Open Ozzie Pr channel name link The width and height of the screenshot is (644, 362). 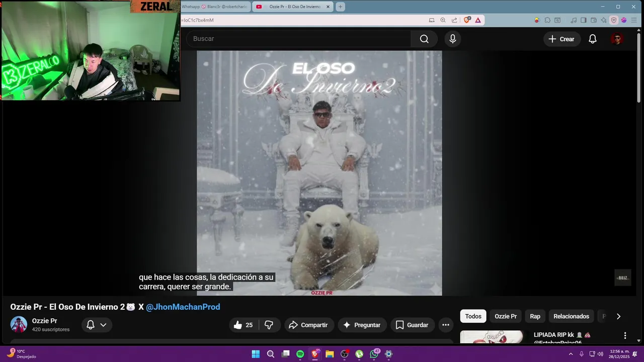tap(44, 321)
